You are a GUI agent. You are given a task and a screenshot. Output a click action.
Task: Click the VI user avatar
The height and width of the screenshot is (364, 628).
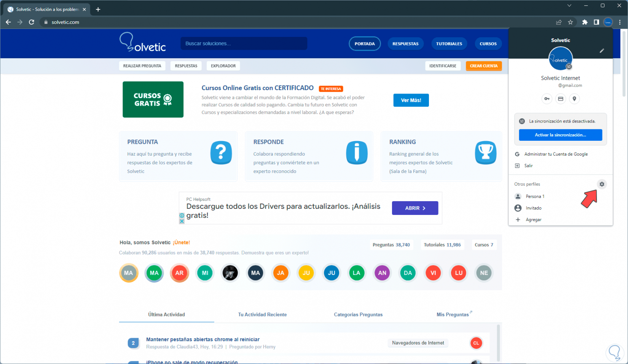(433, 273)
